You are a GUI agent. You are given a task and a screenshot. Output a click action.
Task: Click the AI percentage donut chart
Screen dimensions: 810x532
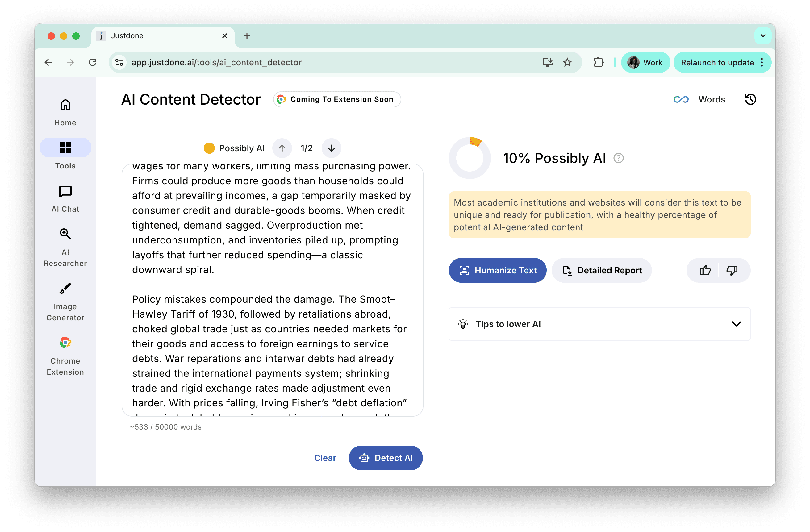click(470, 158)
